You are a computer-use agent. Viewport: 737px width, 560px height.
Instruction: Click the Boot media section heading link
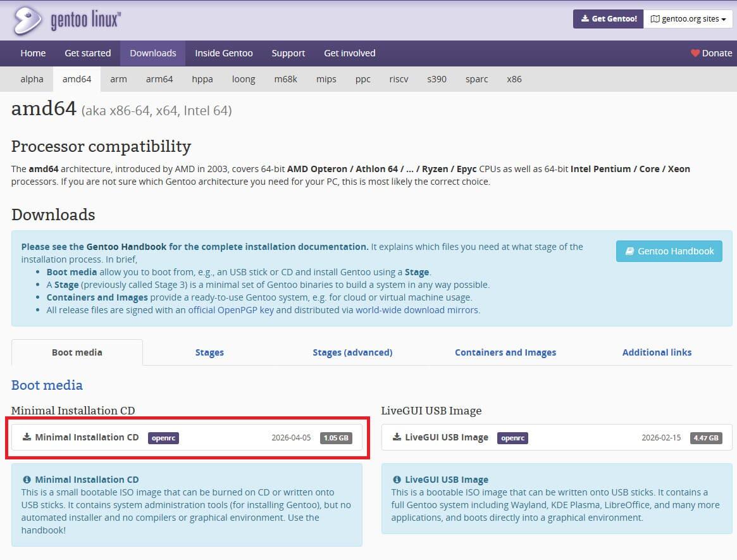47,385
